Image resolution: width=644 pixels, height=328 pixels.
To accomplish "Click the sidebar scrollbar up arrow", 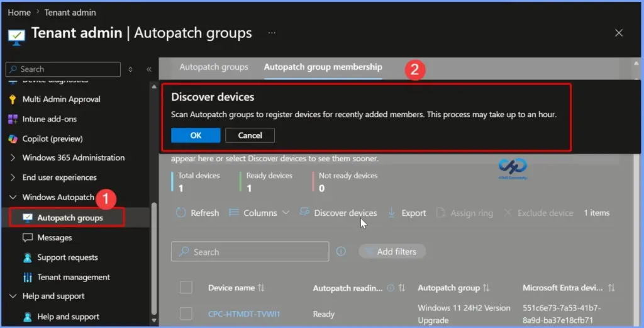I will pyautogui.click(x=154, y=86).
